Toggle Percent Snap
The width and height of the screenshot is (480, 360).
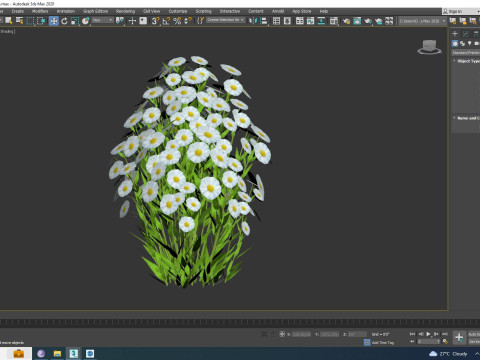(x=177, y=21)
